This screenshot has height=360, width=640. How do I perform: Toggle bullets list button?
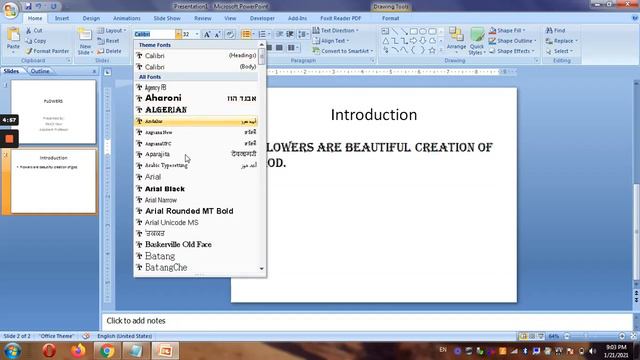pyautogui.click(x=246, y=34)
